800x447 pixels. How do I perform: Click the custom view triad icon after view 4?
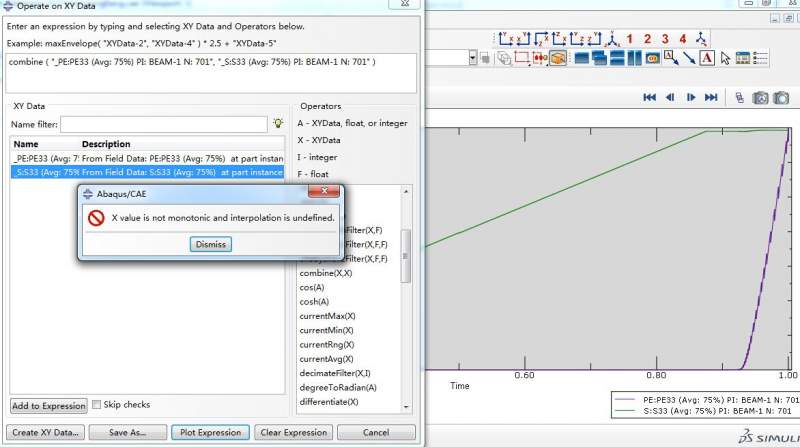(702, 39)
